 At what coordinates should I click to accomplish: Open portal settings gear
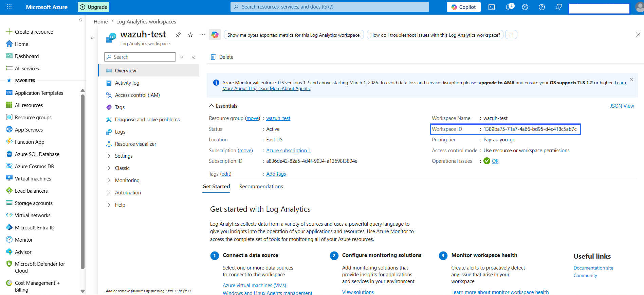(x=525, y=7)
